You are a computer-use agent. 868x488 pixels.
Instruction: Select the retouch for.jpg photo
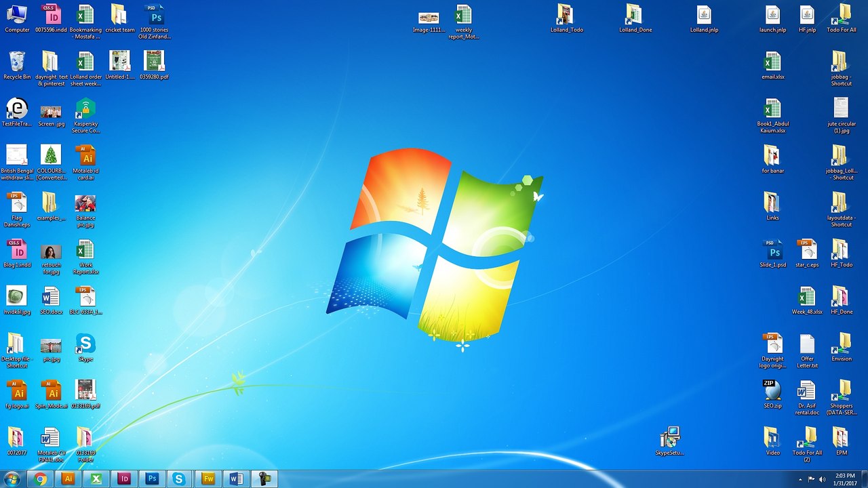(x=51, y=260)
